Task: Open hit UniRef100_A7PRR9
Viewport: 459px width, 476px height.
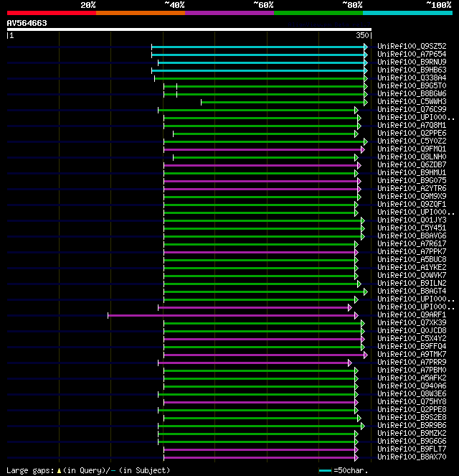Action: [412, 362]
